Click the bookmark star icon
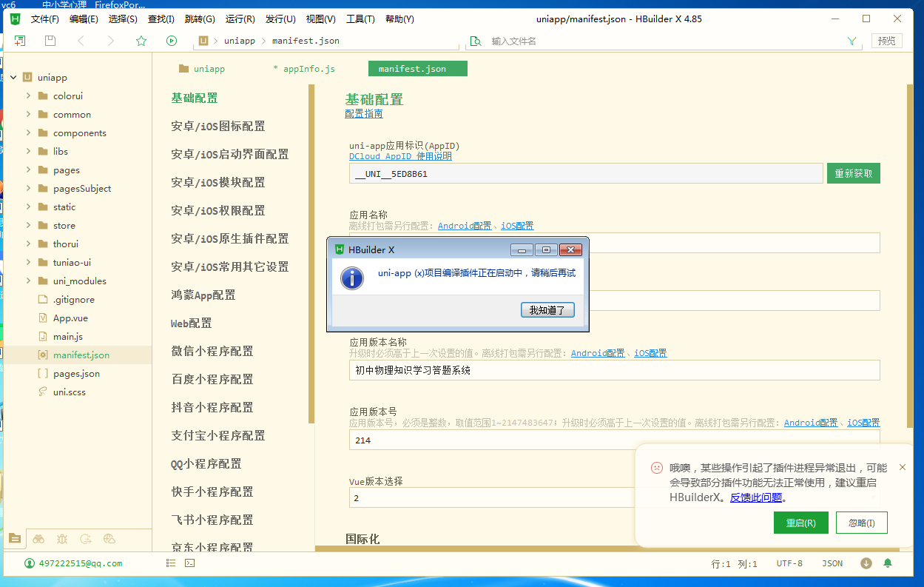This screenshot has width=924, height=587. pos(141,41)
